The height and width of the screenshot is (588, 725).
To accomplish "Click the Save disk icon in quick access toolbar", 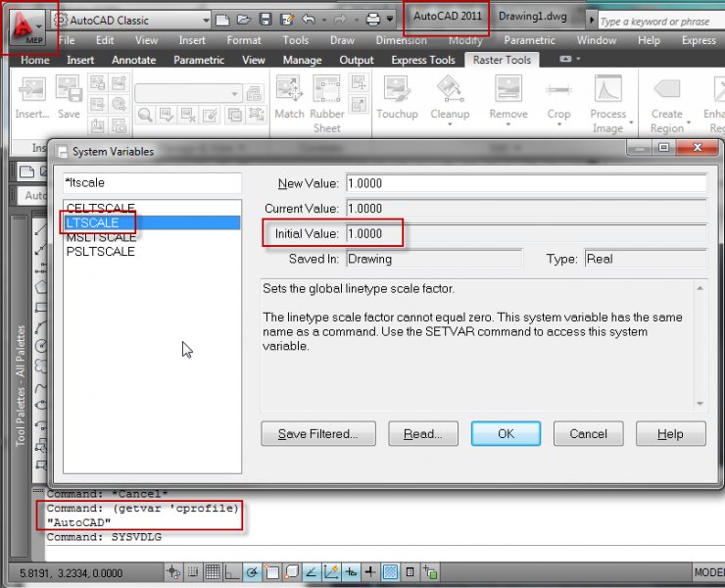I will (x=266, y=20).
